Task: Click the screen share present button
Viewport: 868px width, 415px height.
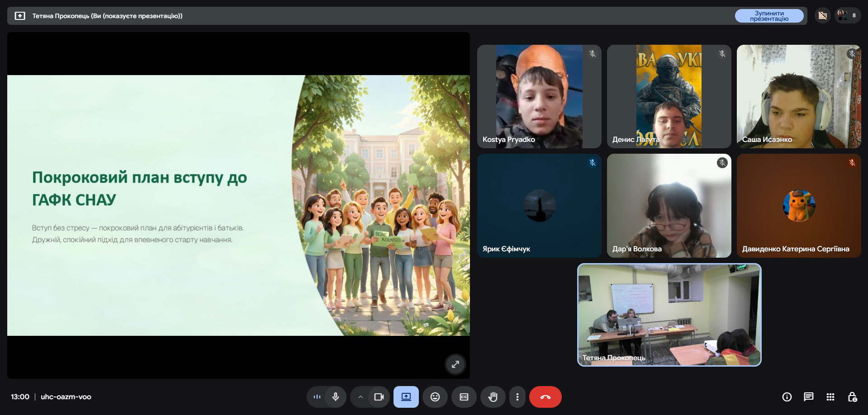Action: [x=406, y=397]
